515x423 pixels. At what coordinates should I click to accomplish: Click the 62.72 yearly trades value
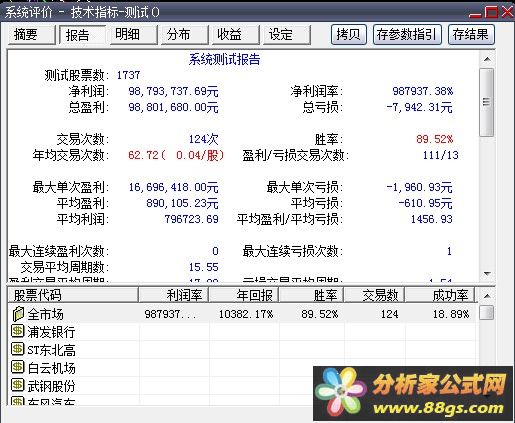pyautogui.click(x=143, y=155)
